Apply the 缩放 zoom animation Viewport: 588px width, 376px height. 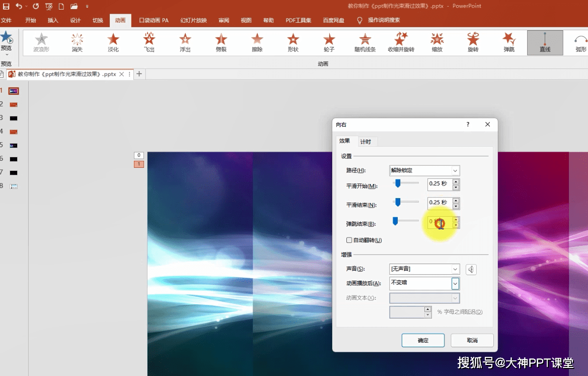point(437,42)
